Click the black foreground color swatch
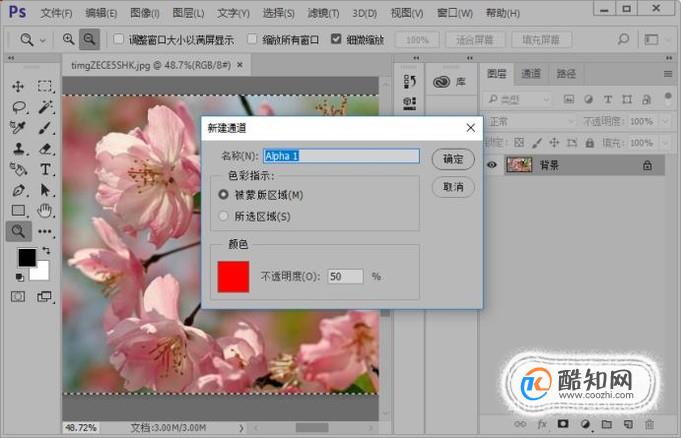The image size is (681, 438). click(27, 258)
